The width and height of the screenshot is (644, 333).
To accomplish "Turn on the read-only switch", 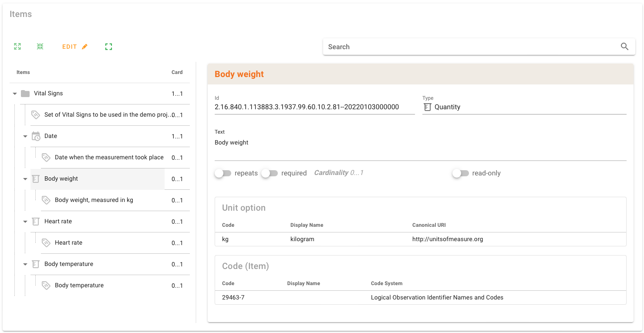I will click(x=460, y=173).
